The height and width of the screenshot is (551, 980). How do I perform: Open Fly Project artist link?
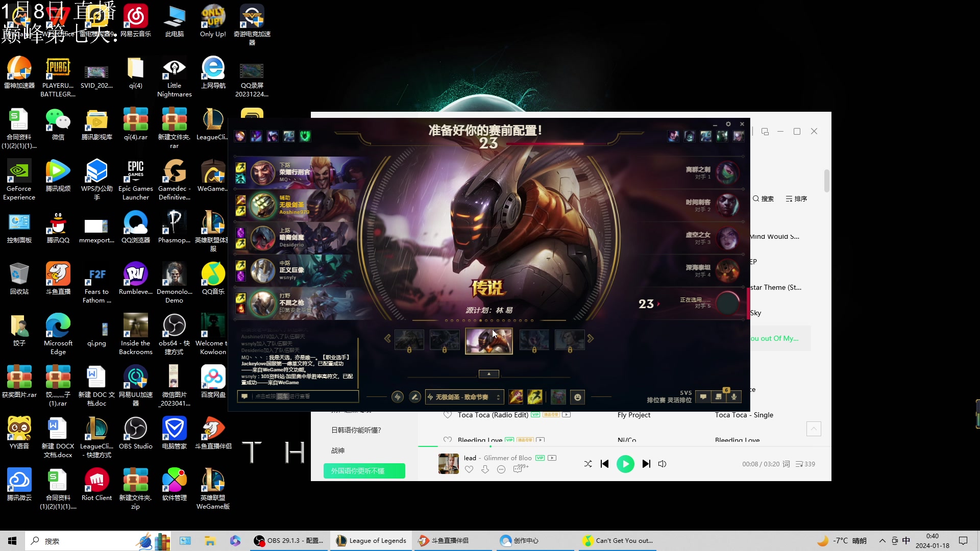(x=633, y=415)
